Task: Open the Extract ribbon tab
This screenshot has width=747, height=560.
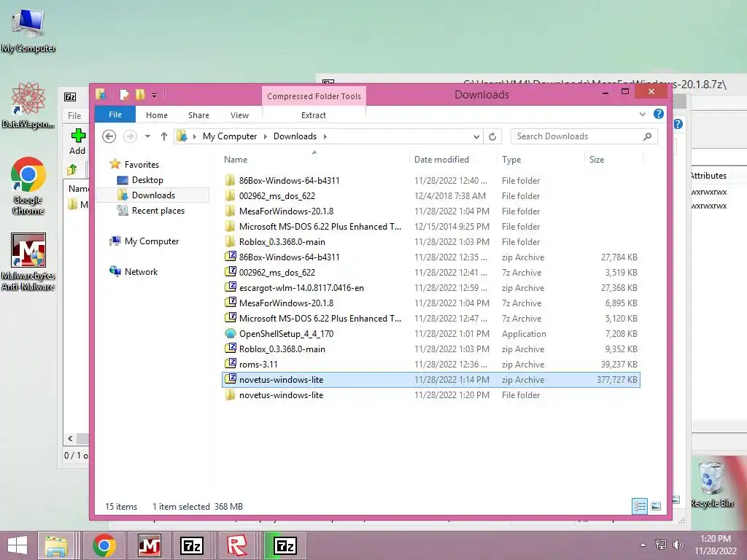Action: [314, 115]
